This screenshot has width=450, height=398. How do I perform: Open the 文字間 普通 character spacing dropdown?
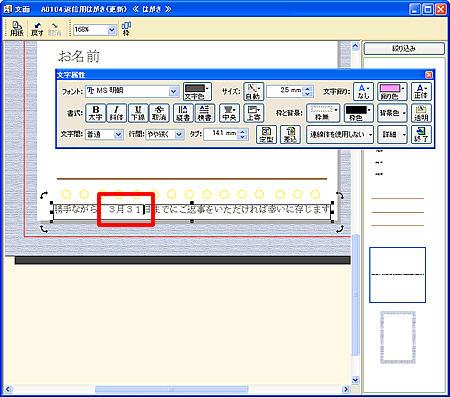pos(118,135)
